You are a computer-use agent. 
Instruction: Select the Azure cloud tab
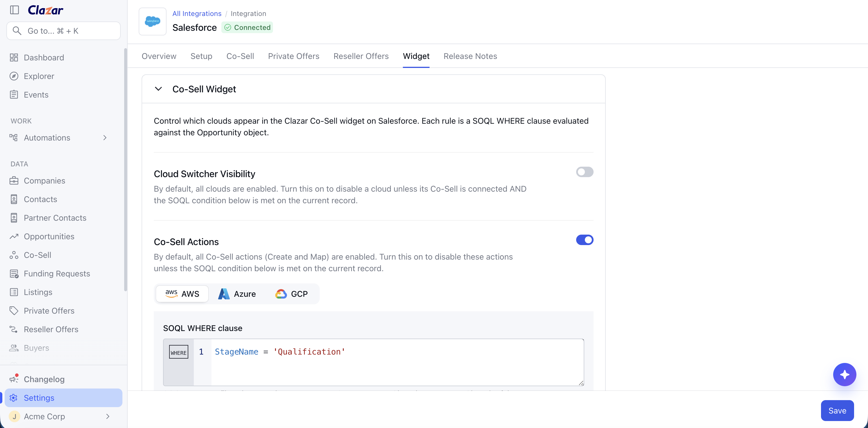(x=237, y=294)
